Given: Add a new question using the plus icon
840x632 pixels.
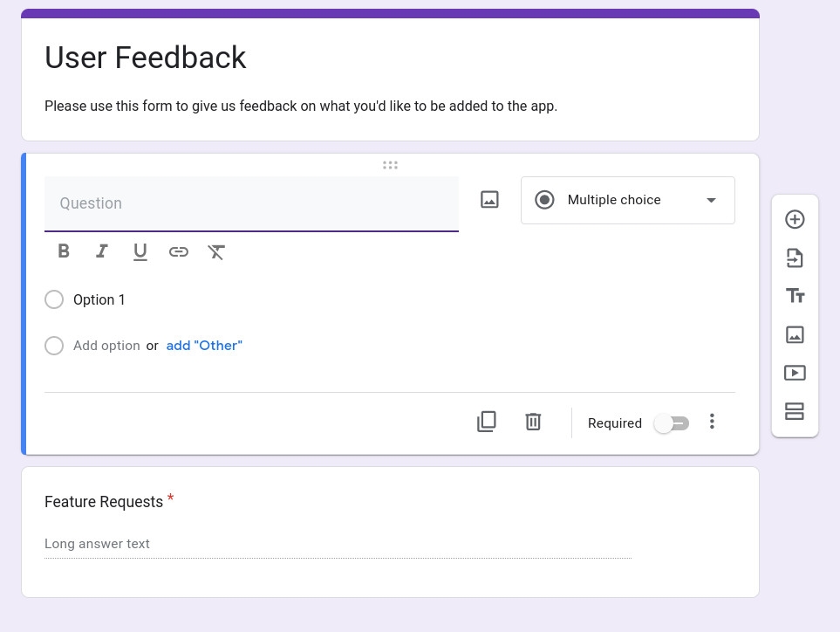Looking at the screenshot, I should (795, 219).
